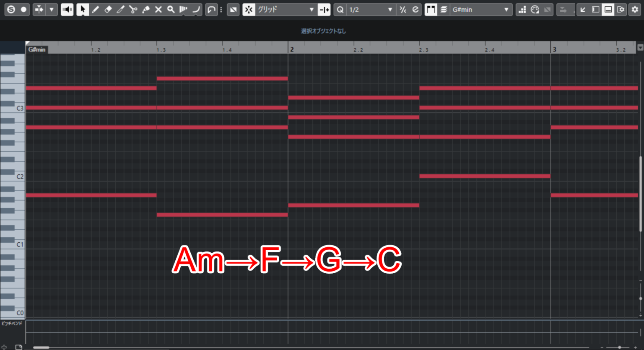The image size is (644, 350).
Task: Toggle Acoustic Feedback speaker button
Action: click(x=67, y=9)
